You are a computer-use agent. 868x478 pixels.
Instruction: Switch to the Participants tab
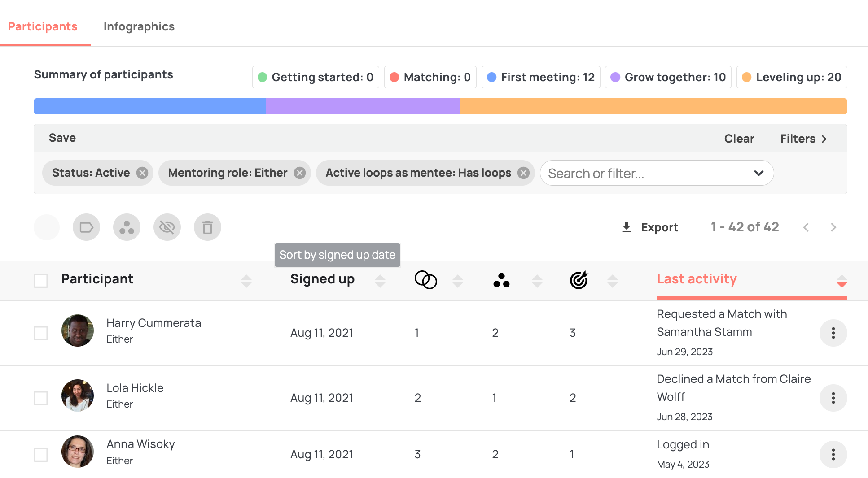point(43,26)
